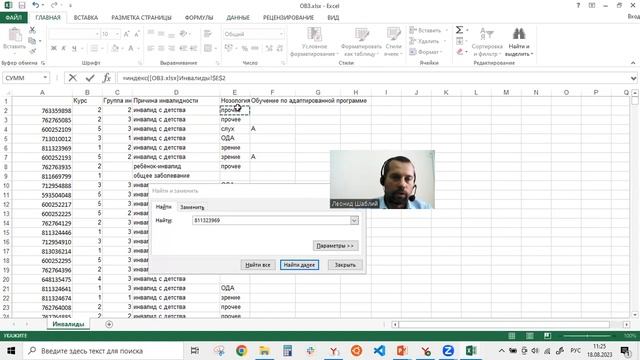Open Cell Styles (Стили ячеек)
Viewport: 640px width, 360px height.
pos(393,42)
